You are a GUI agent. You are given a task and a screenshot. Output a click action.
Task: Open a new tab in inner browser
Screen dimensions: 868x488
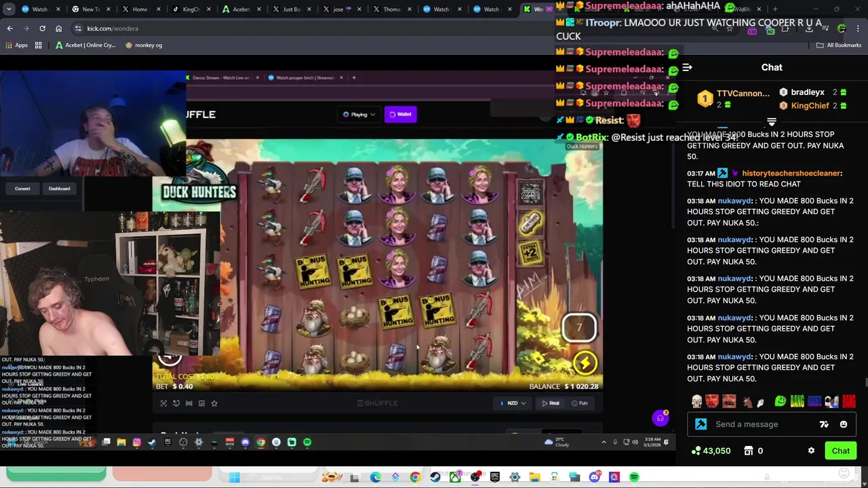353,78
